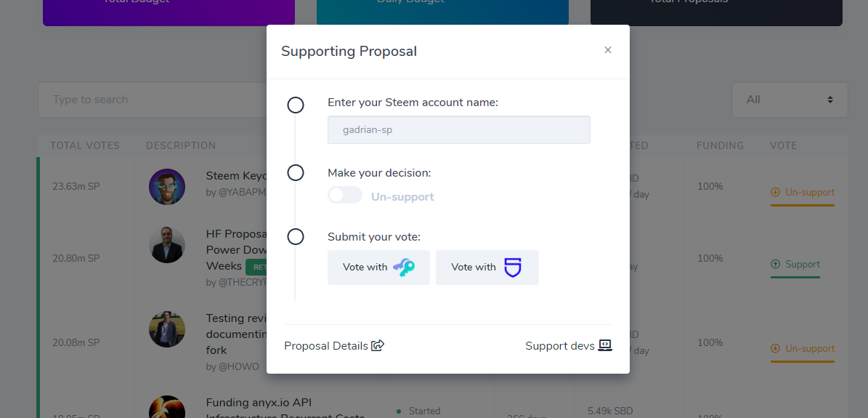This screenshot has width=868, height=418.
Task: Open the Proposal Details share icon
Action: (x=378, y=345)
